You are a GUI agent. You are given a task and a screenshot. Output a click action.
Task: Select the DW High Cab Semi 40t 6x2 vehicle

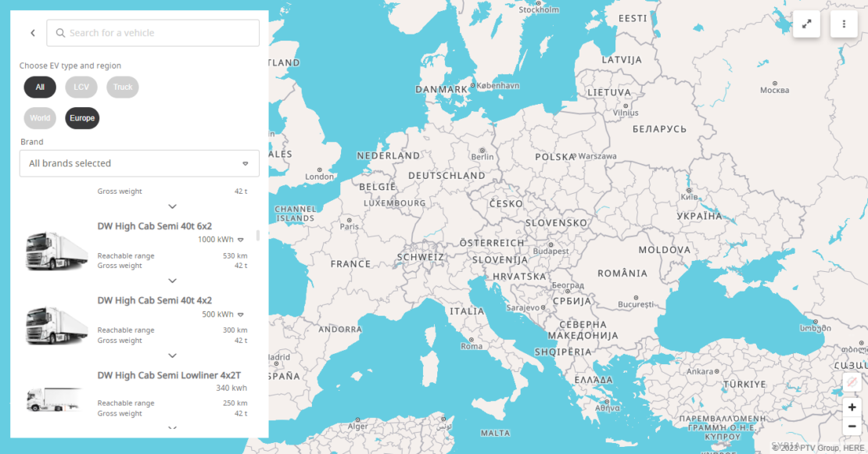click(153, 226)
